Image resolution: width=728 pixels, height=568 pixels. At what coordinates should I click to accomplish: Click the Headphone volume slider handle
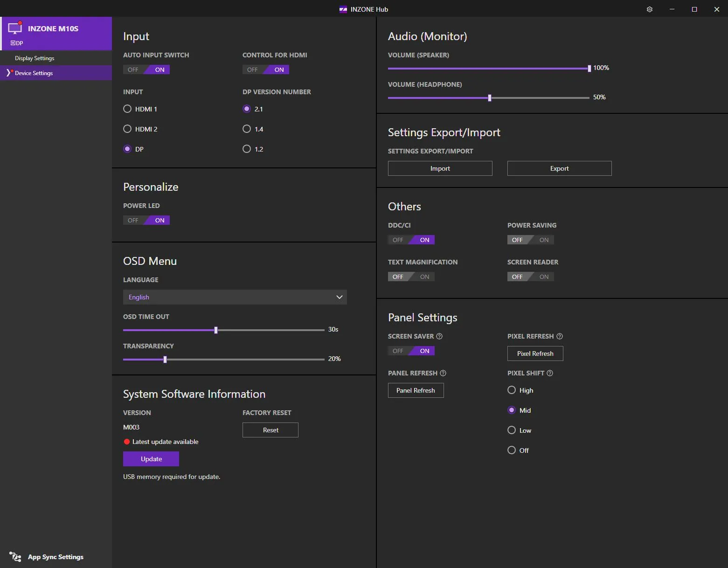489,98
